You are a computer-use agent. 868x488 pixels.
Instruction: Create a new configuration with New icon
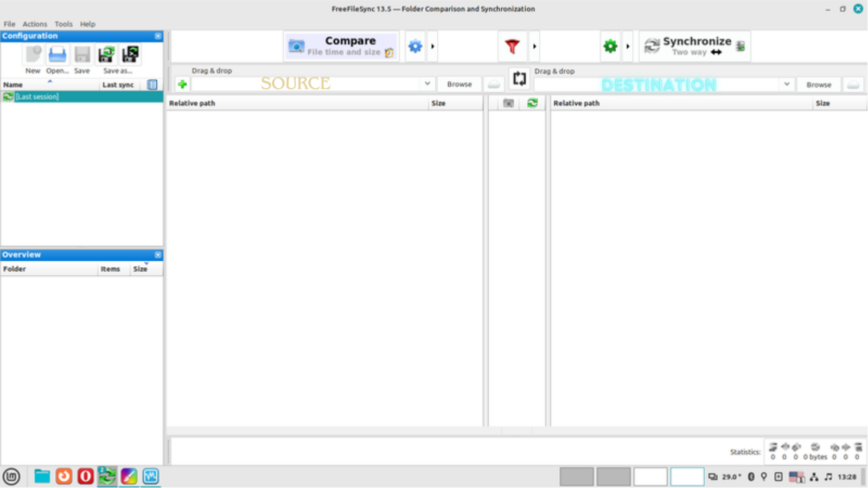[33, 55]
